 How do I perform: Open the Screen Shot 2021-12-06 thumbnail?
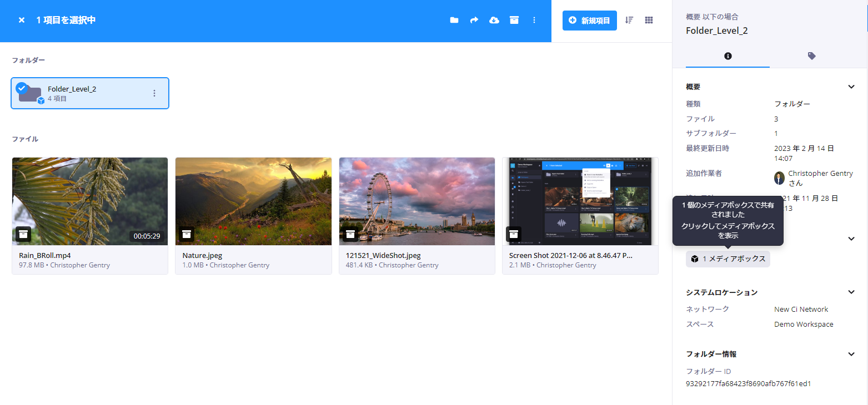tap(580, 201)
